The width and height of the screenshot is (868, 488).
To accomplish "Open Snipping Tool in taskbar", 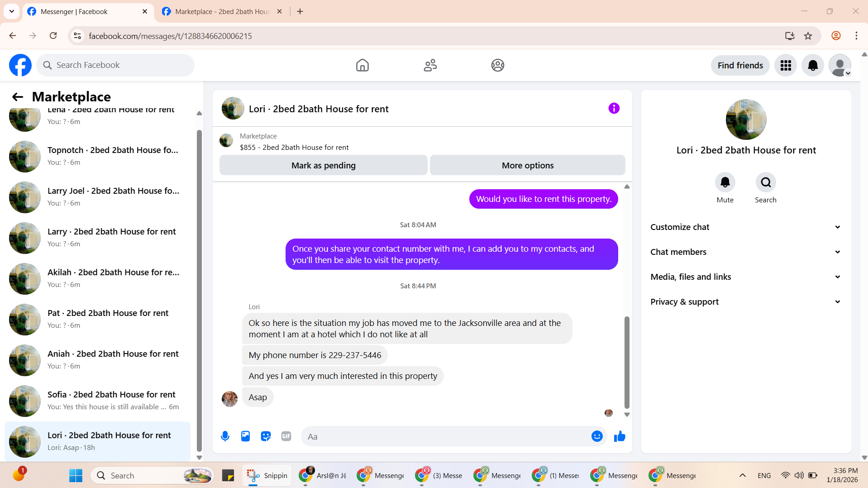I will (267, 475).
